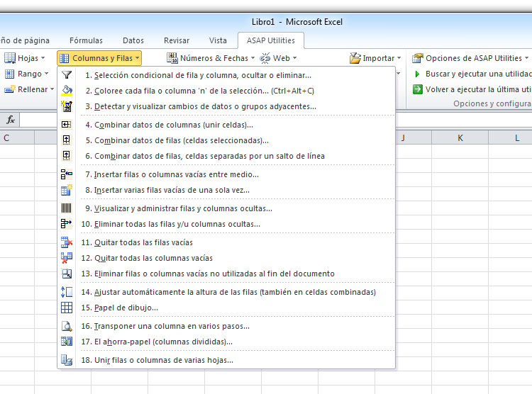The image size is (532, 394).
Task: Click the hidden rows and columns manager icon
Action: [67, 208]
